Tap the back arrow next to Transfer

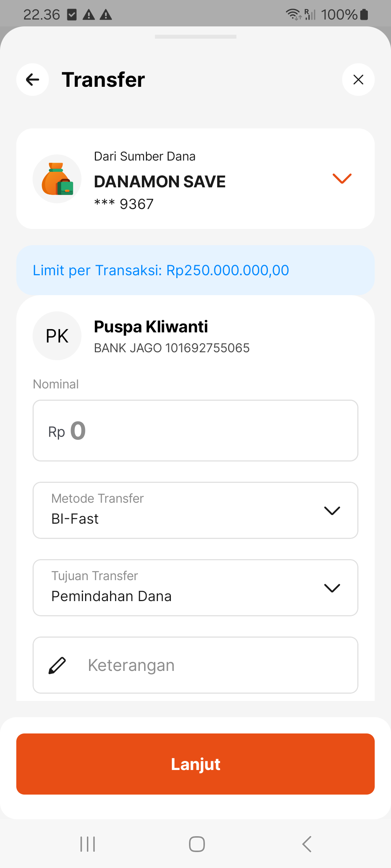[33, 80]
